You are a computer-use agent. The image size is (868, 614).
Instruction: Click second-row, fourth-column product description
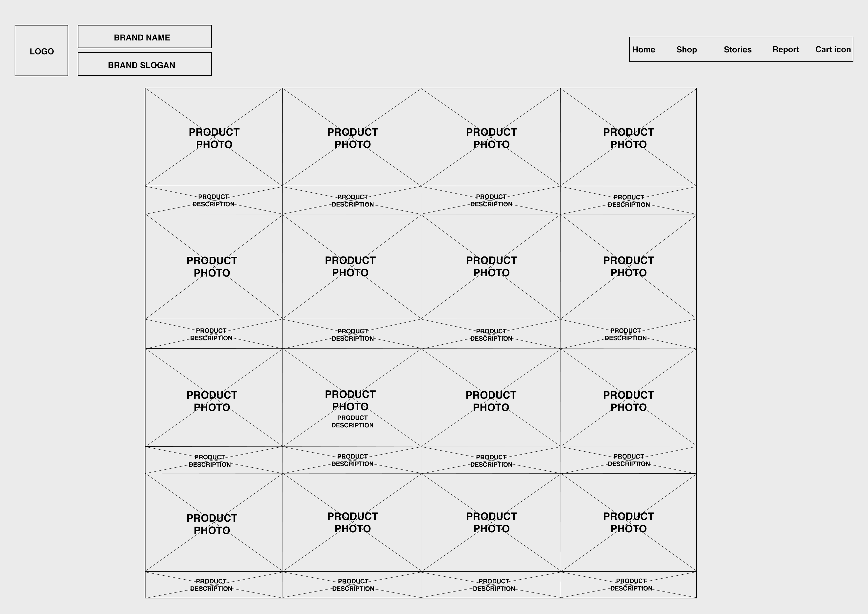[x=625, y=334]
